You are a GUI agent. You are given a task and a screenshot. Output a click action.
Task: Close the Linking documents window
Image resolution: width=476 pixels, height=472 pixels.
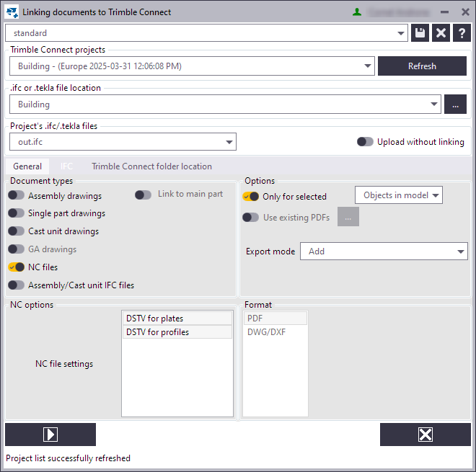[465, 12]
